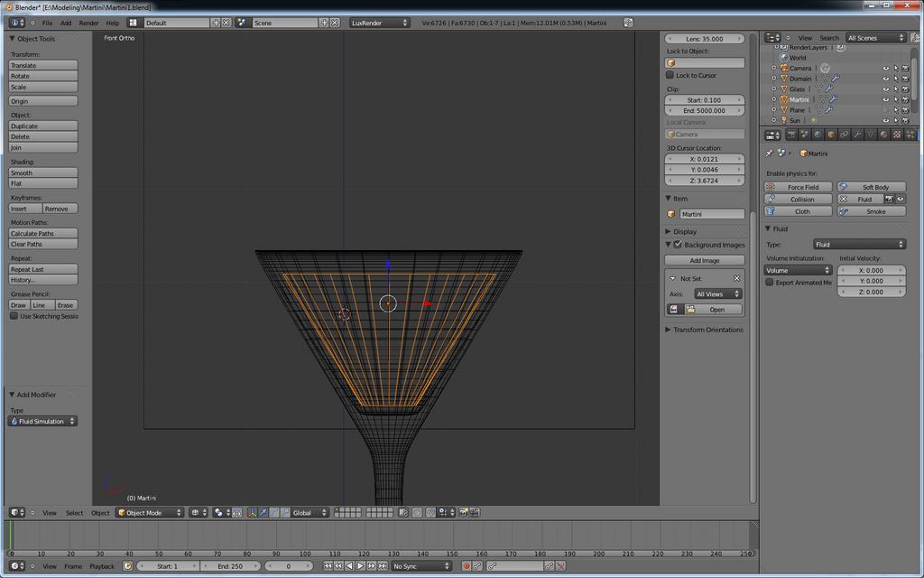Click the Sun lamp icon in outliner
The image size is (924, 578).
(784, 120)
